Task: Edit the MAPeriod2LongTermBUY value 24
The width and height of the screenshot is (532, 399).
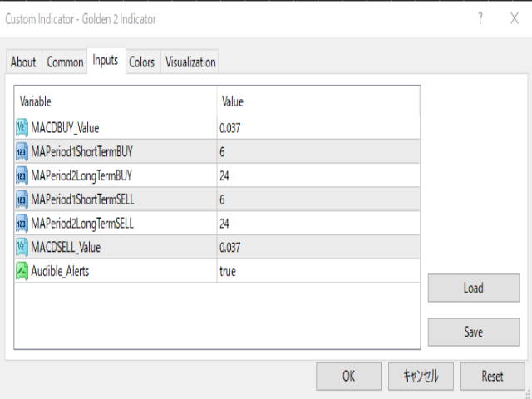Action: coord(318,175)
